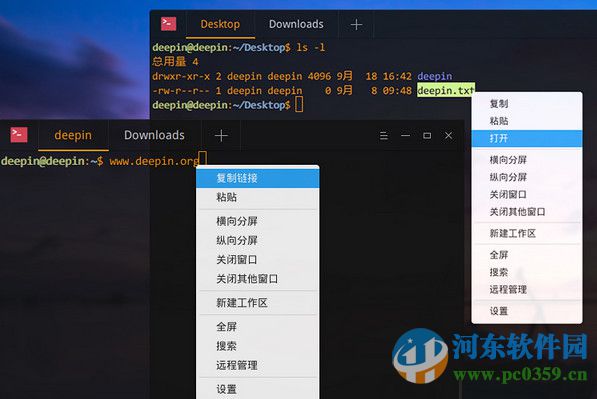Choose 设置 in left context menu

pos(258,389)
